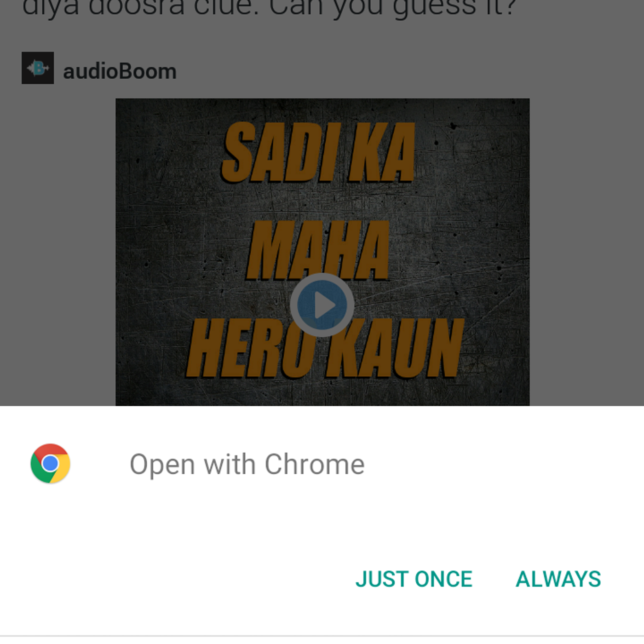
Task: Click the MAHA word on artwork
Action: click(318, 250)
